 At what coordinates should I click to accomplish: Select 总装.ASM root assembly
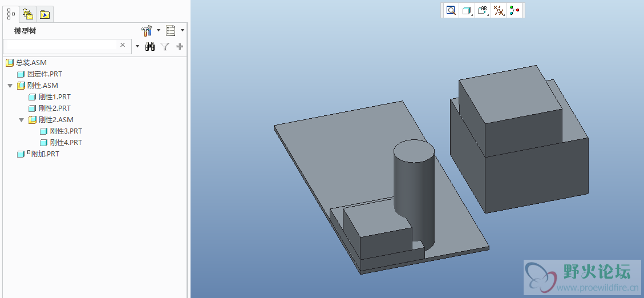31,63
